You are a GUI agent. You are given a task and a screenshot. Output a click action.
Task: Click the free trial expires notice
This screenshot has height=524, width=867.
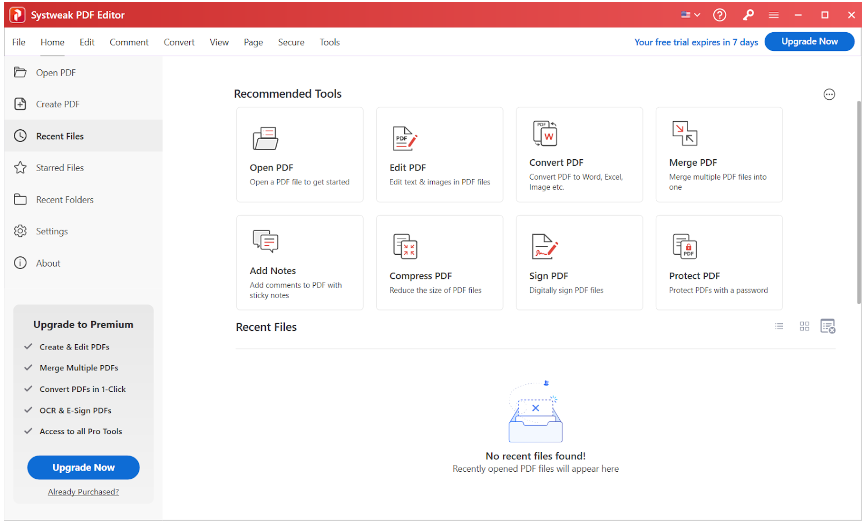click(696, 42)
